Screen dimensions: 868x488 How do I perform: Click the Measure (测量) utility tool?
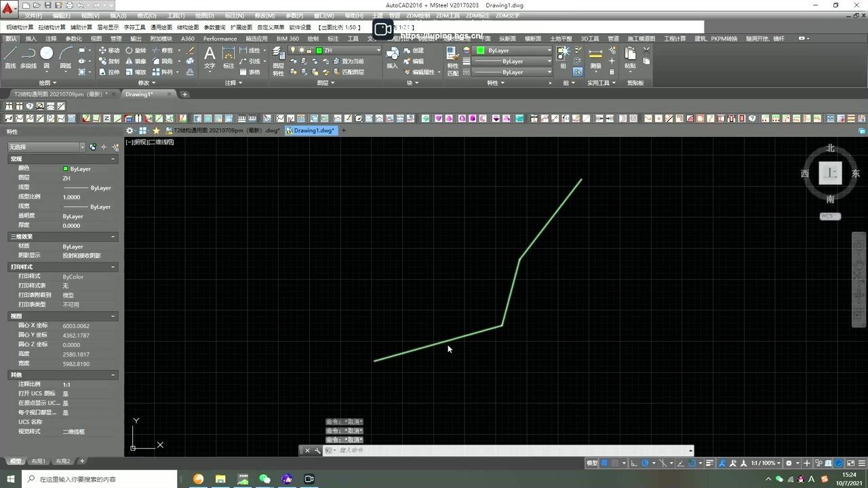click(595, 58)
